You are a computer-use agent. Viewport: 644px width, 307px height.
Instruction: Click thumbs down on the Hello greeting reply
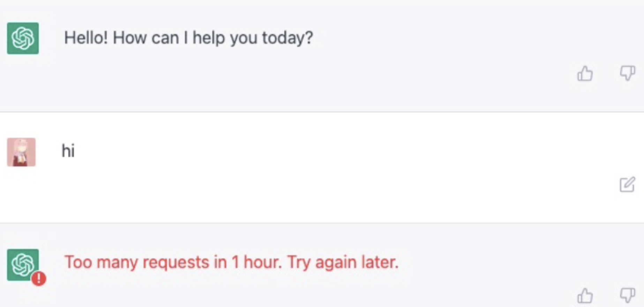coord(627,73)
